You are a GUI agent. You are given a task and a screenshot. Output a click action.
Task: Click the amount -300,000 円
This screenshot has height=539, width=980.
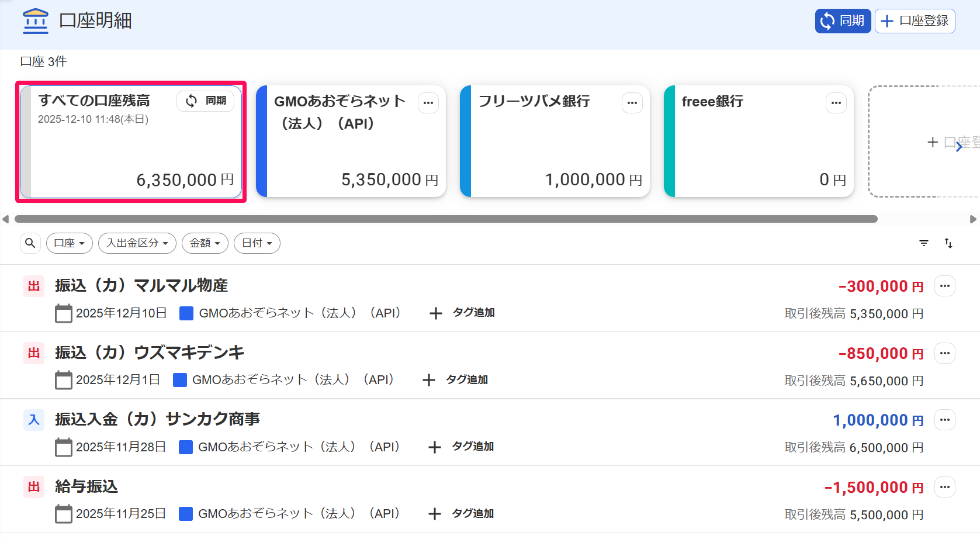(881, 286)
